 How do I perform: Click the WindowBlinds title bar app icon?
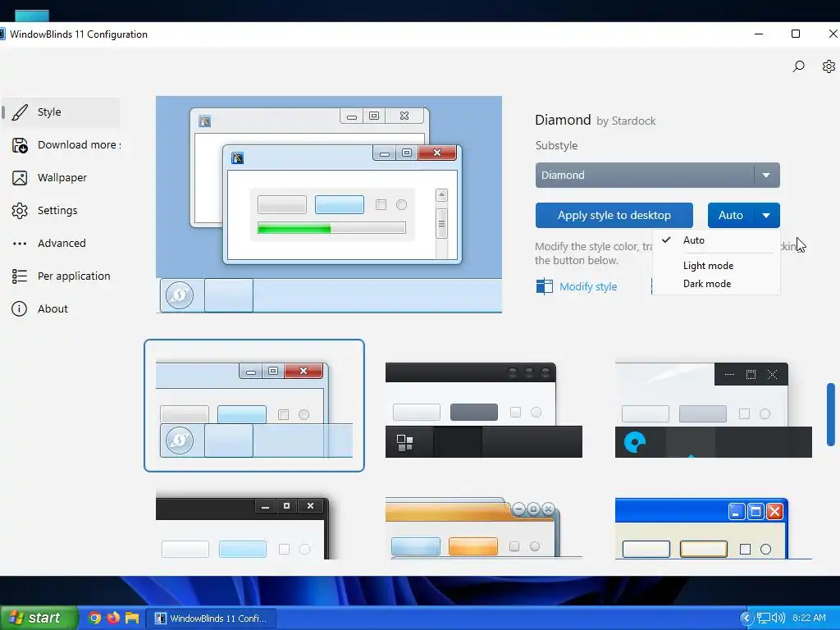point(2,34)
